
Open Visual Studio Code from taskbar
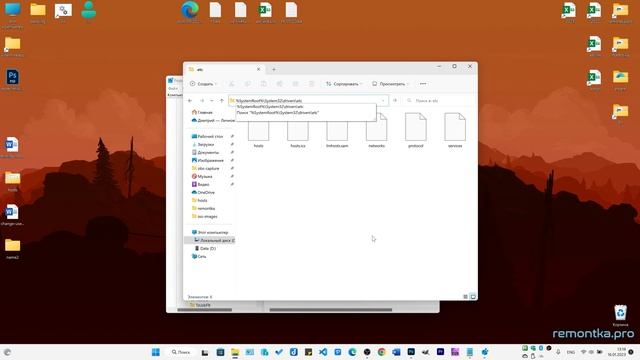[323, 352]
